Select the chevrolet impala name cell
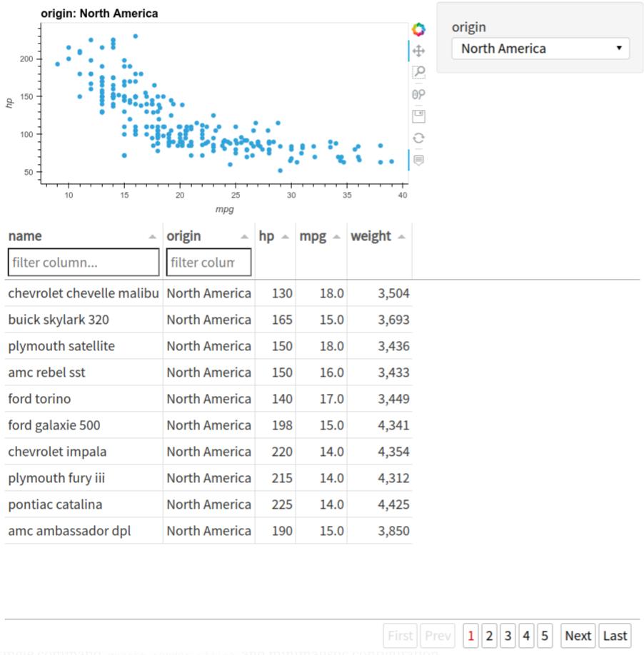 pos(84,452)
